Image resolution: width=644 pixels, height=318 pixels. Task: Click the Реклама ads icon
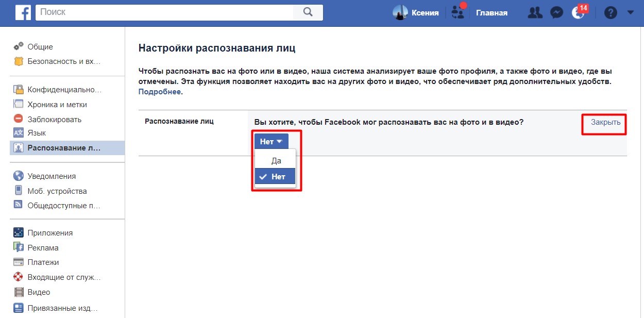[x=19, y=247]
